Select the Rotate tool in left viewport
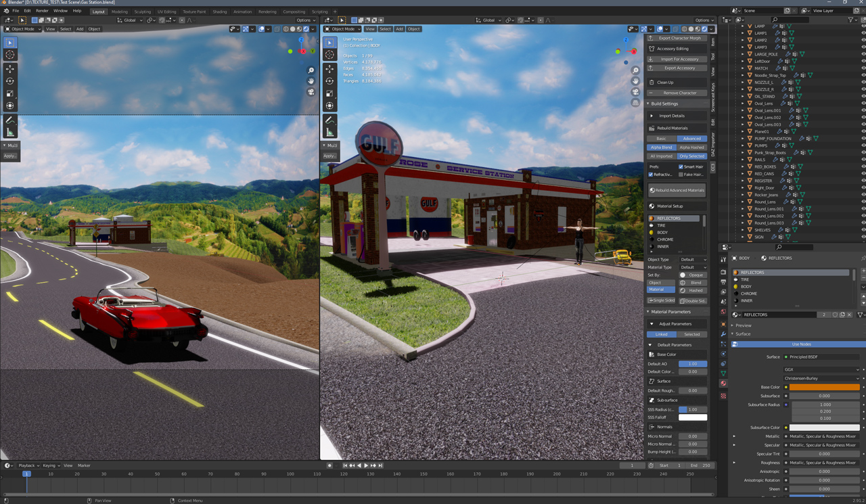 (10, 81)
